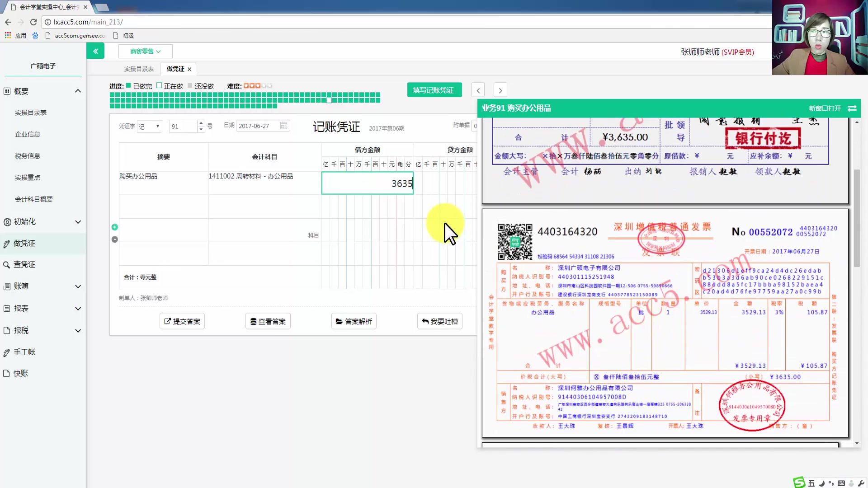The width and height of the screenshot is (868, 488).
Task: Open the 商贸零售 dropdown
Action: click(145, 52)
